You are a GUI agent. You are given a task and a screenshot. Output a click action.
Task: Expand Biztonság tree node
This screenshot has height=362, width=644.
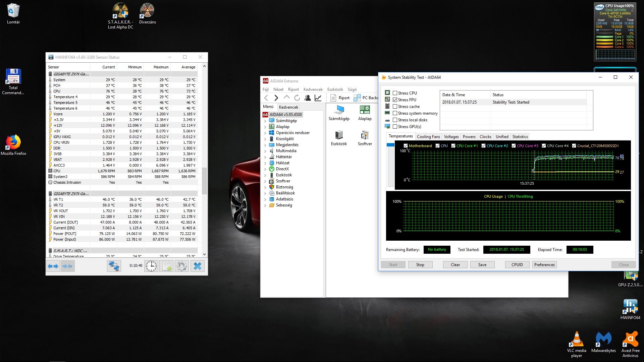tap(265, 187)
